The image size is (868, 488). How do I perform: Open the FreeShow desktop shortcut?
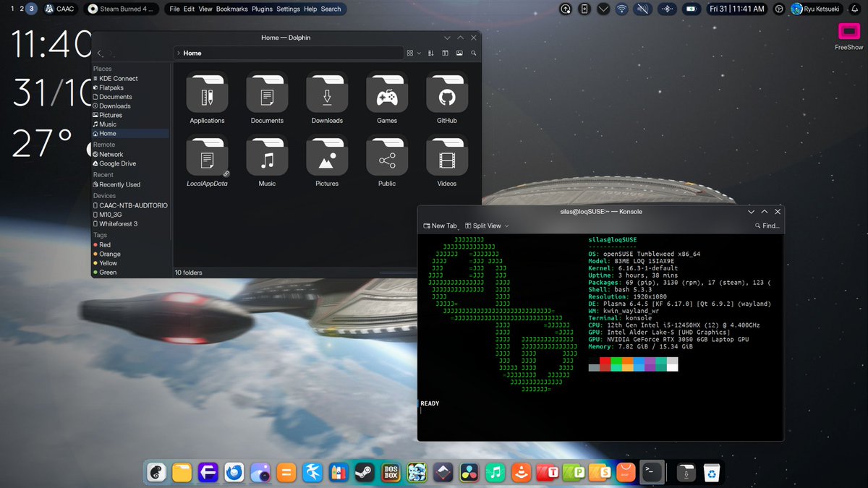coord(848,36)
